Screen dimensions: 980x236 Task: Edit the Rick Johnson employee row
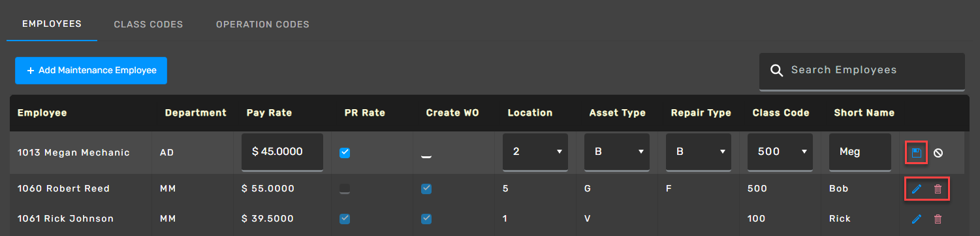[x=916, y=219]
